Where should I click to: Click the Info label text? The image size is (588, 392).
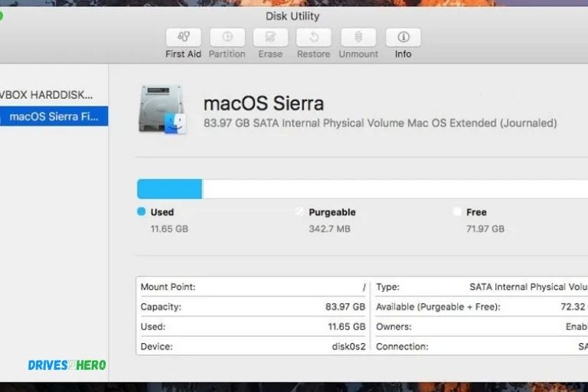[403, 54]
